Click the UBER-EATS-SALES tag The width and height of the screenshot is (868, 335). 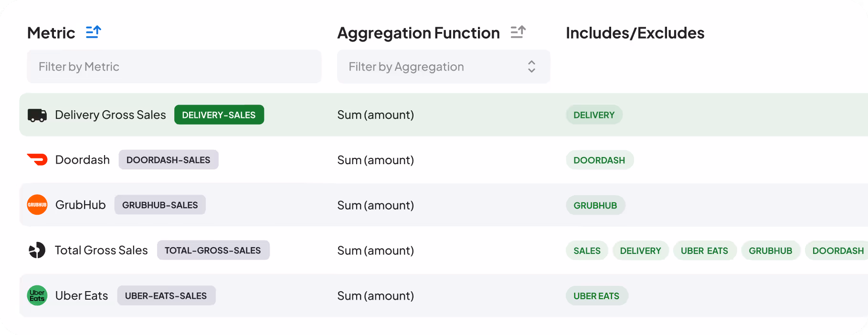[x=166, y=295]
